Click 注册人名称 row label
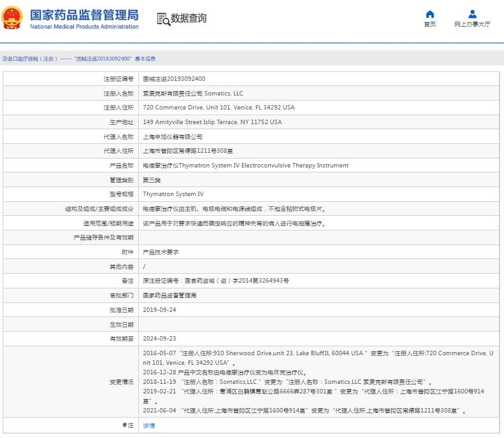This screenshot has width=504, height=438. tap(119, 94)
